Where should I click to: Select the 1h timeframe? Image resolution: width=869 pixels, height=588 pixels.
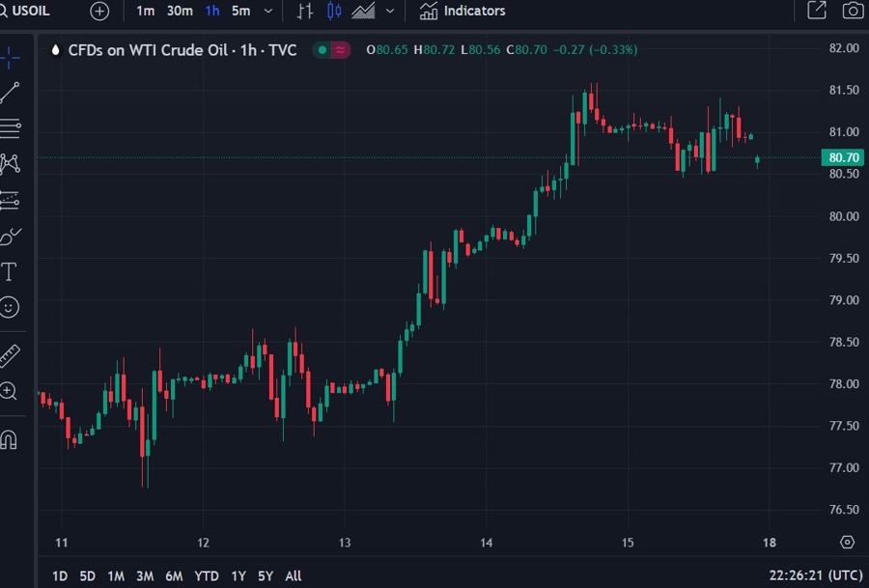[212, 11]
